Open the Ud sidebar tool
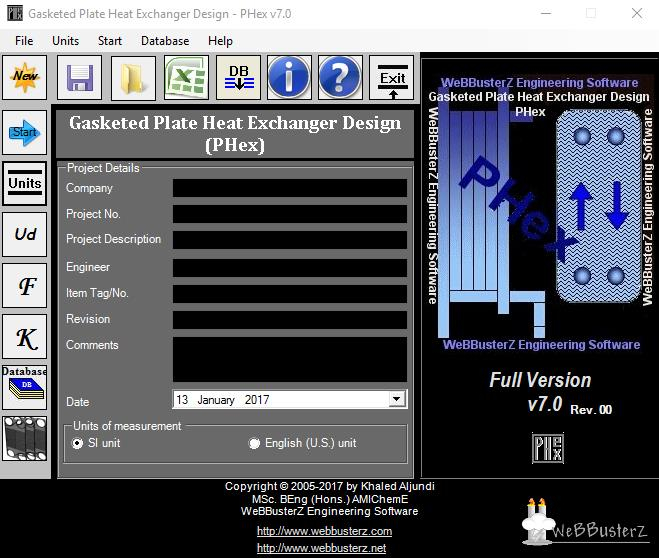Screen dimensions: 659x558 [x=25, y=234]
